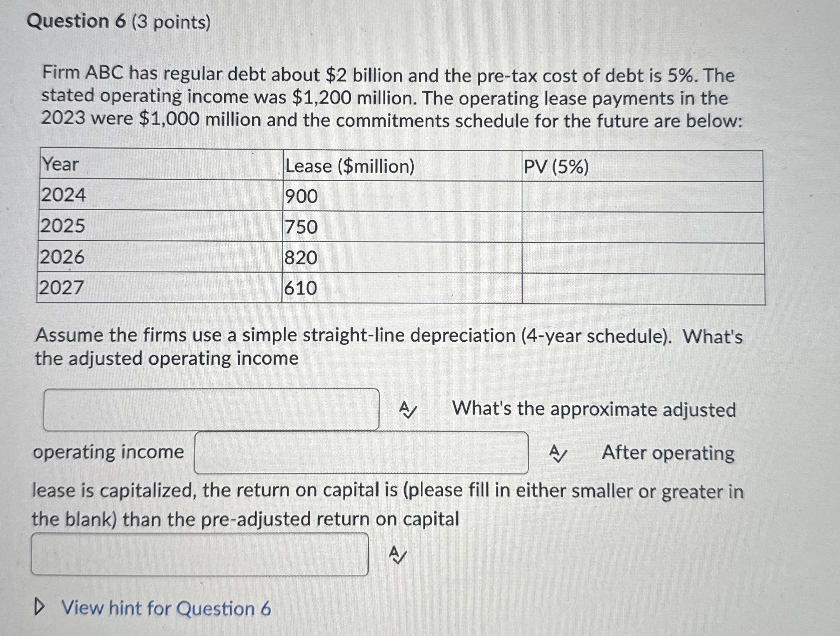Image resolution: width=840 pixels, height=636 pixels.
Task: Click the disclosure triangle beside "View hint"
Action: tap(41, 608)
